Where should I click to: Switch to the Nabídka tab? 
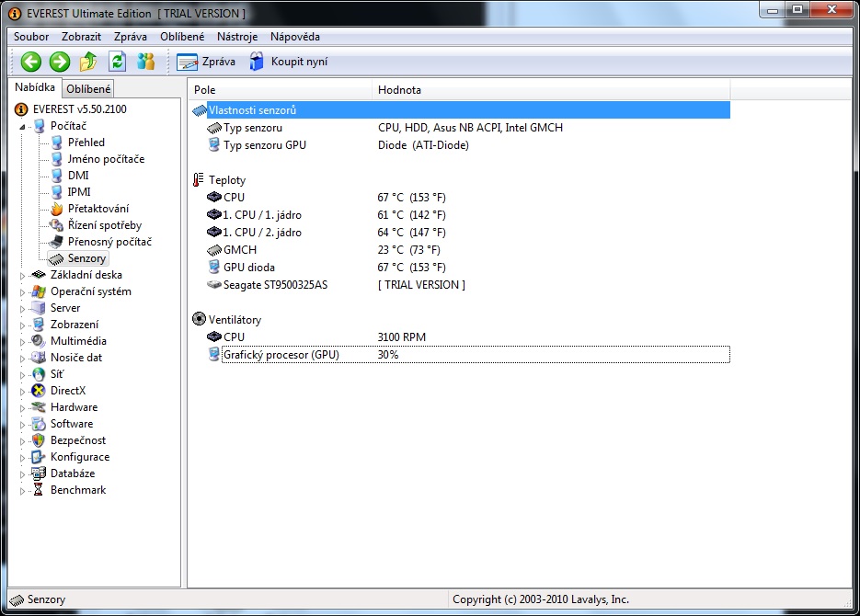[x=35, y=87]
